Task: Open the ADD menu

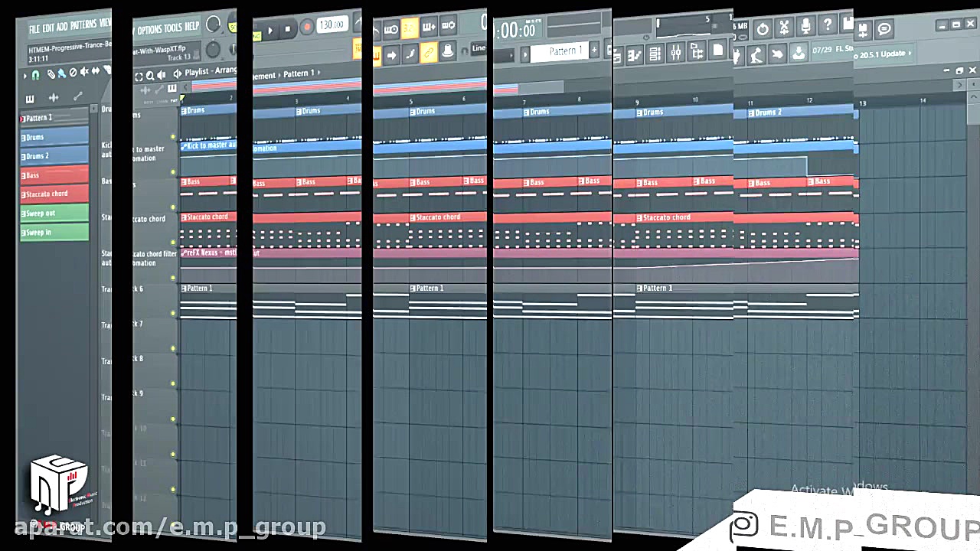Action: click(x=62, y=27)
